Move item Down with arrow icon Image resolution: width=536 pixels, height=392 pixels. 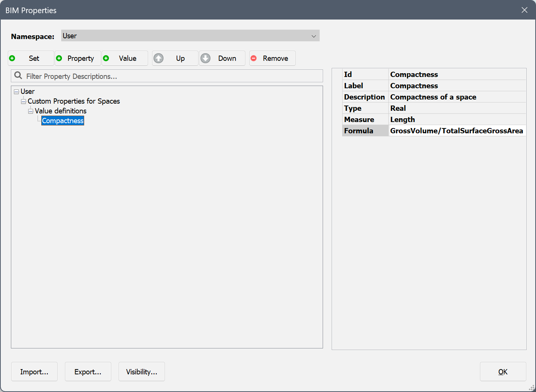point(205,58)
